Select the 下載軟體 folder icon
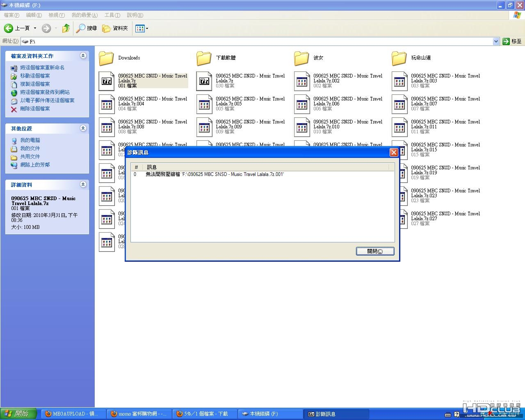 pos(204,58)
